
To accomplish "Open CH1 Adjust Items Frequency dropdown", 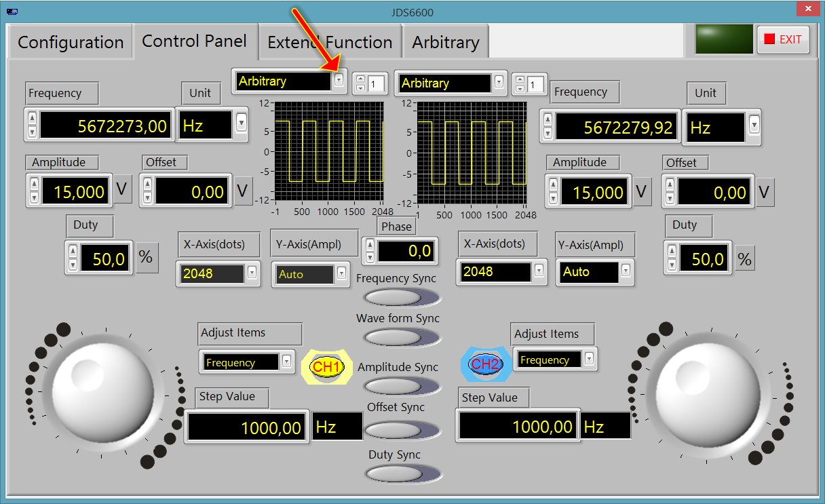I will (x=287, y=361).
